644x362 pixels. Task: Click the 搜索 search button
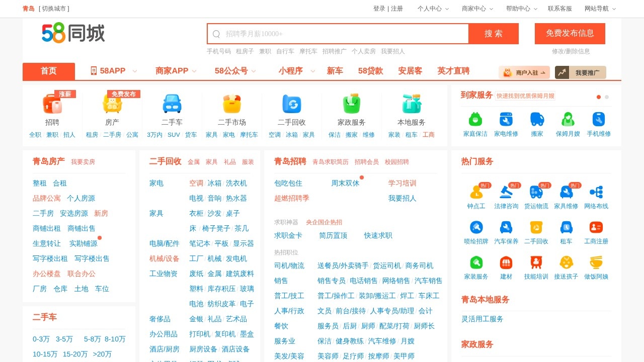click(494, 34)
